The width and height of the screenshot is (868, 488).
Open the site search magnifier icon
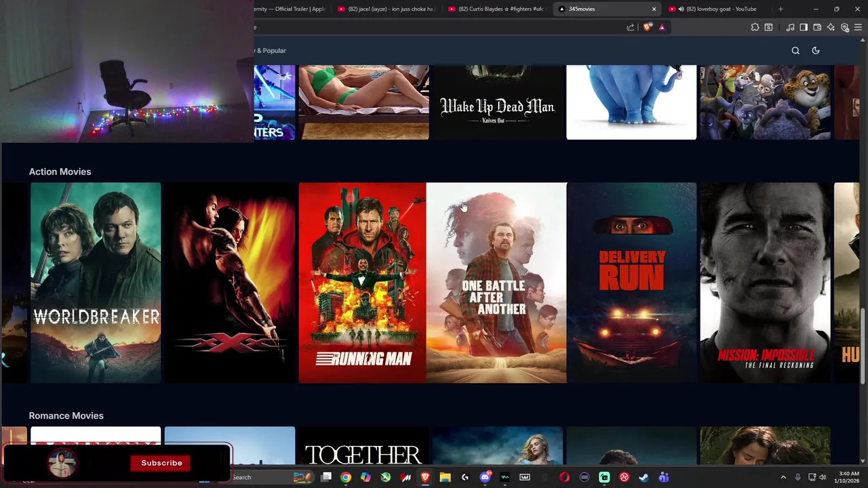pos(795,50)
